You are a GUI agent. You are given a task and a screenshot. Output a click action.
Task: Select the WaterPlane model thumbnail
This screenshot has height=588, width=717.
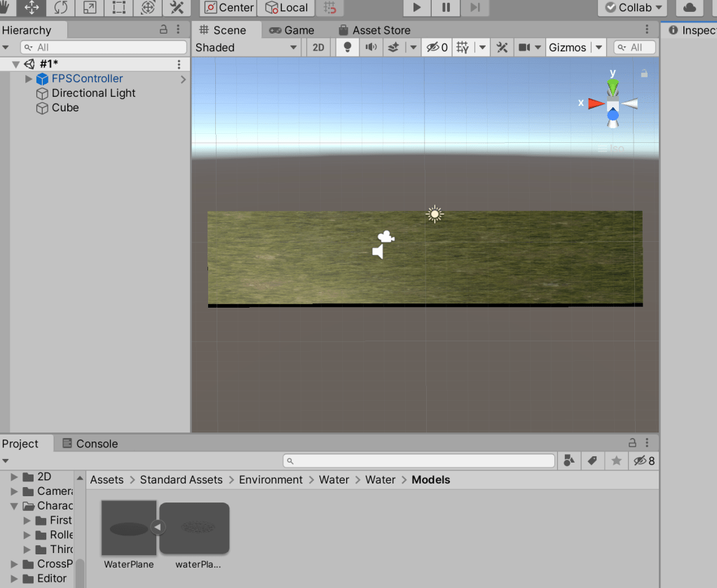[x=129, y=528]
